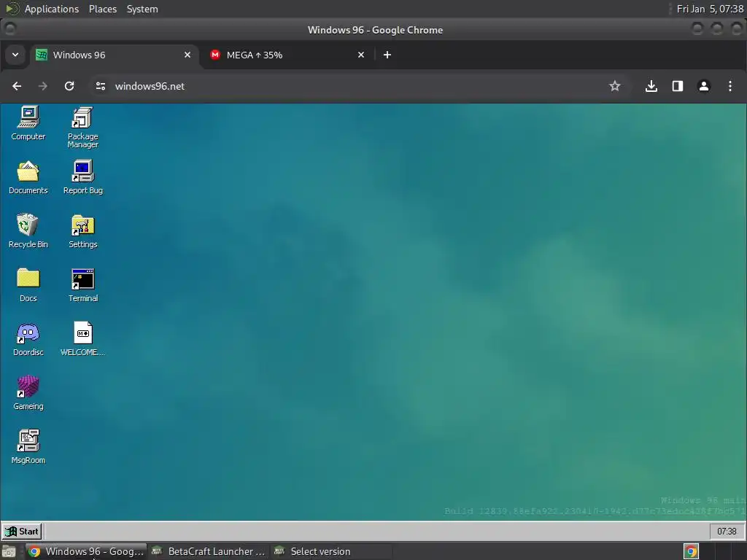Open Chrome profile menu

pyautogui.click(x=704, y=86)
